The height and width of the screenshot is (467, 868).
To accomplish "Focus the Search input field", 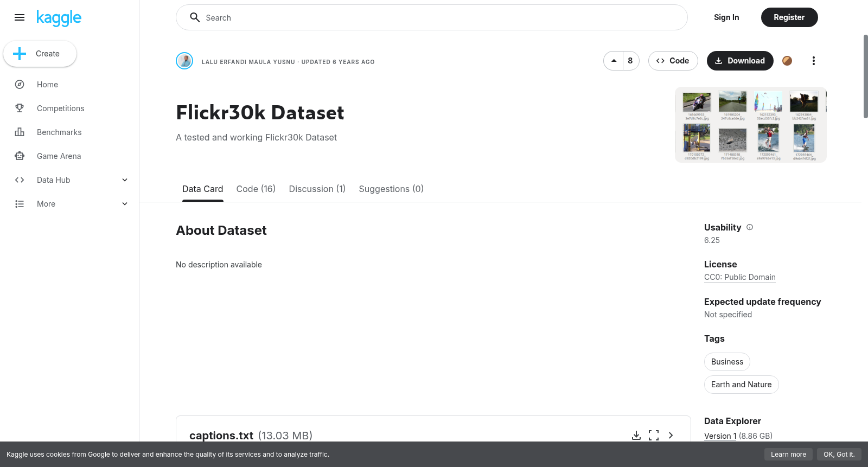I will [x=432, y=17].
